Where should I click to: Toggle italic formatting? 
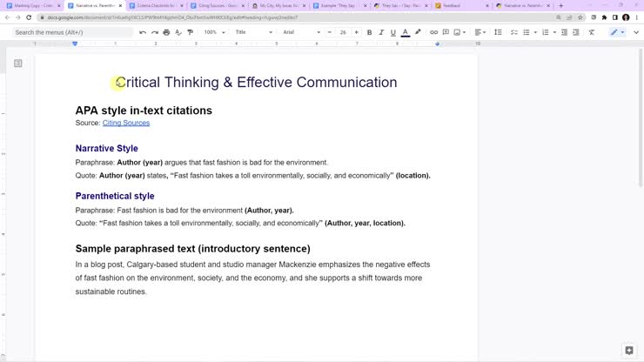pos(381,32)
